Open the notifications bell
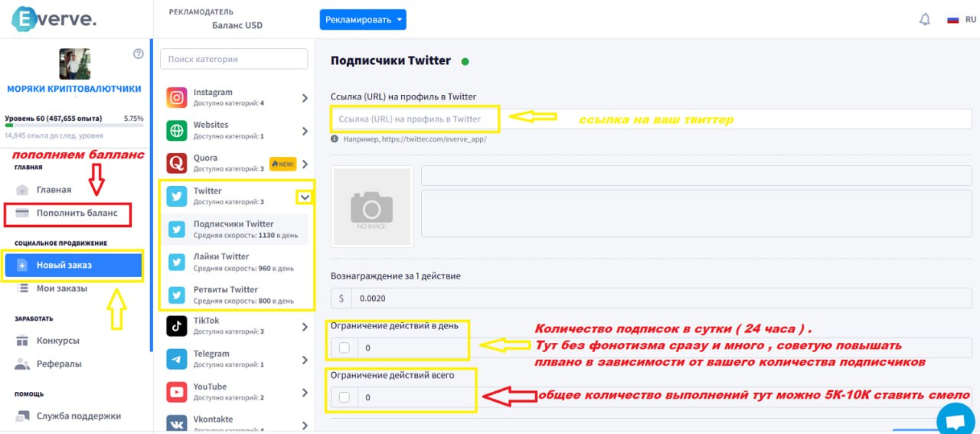The width and height of the screenshot is (980, 434). [924, 20]
